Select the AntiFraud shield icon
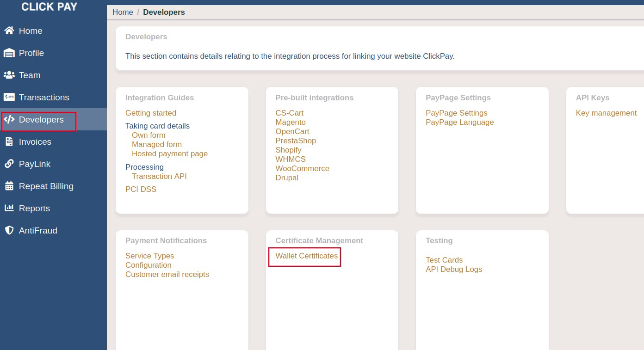 10,231
